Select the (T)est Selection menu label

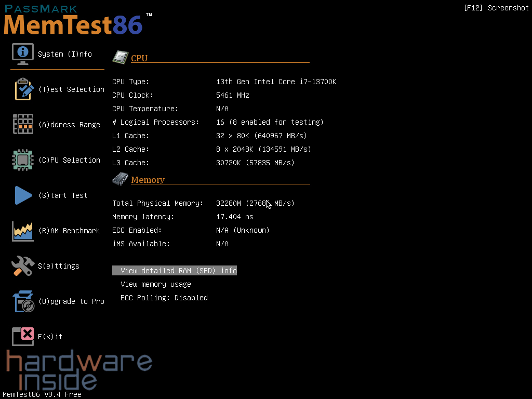(x=71, y=89)
